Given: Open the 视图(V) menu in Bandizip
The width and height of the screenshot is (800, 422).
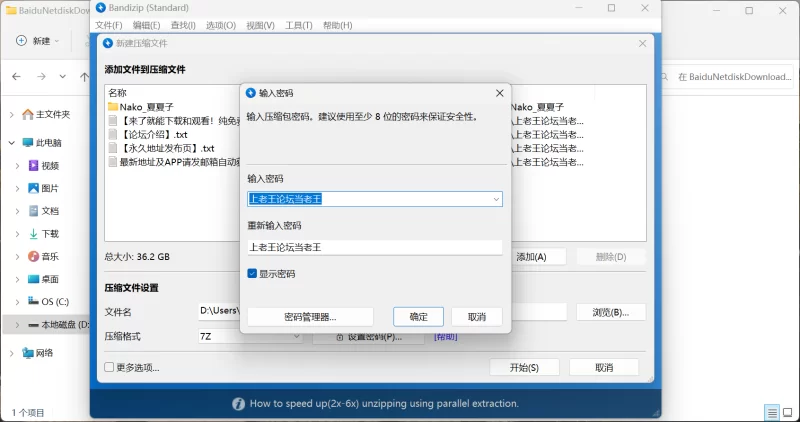Looking at the screenshot, I should tap(260, 25).
